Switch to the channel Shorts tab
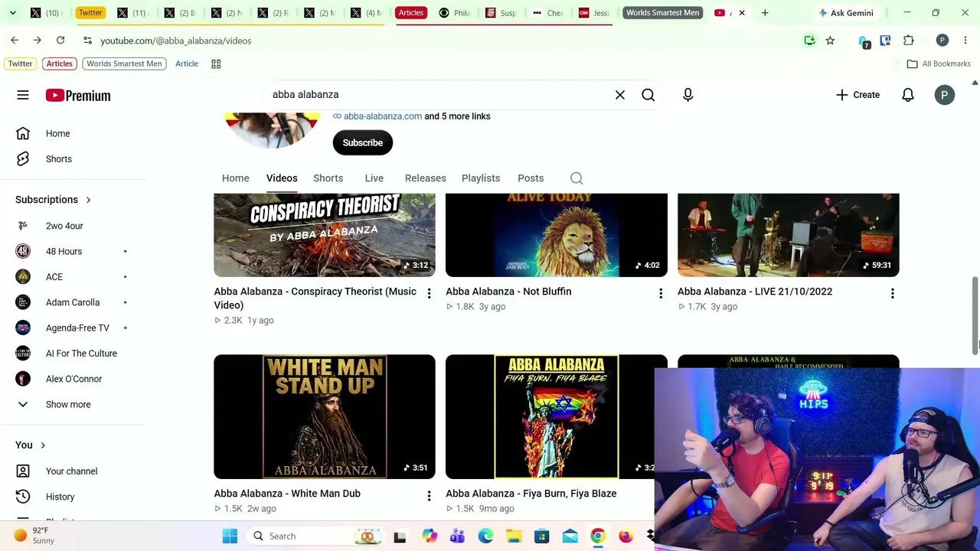 [328, 178]
